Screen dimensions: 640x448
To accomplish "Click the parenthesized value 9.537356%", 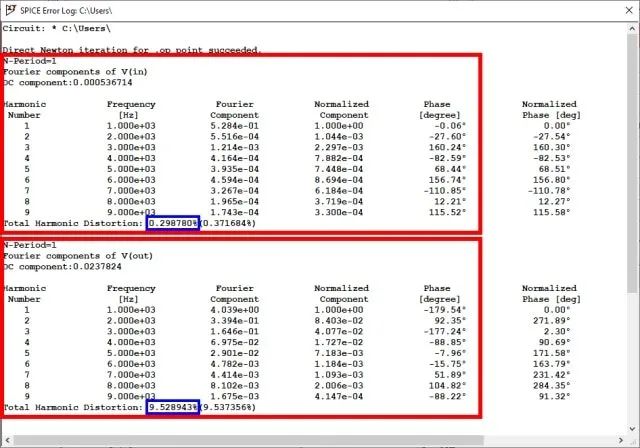I will click(x=228, y=408).
